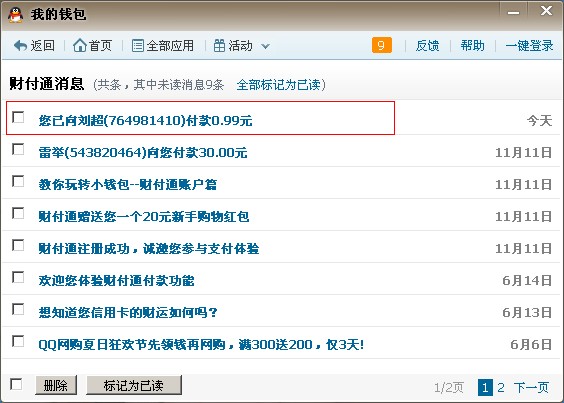Open message 财付通注册成功，诚邀您参与支付体验
Screen dimensions: 564x403
tap(149, 249)
